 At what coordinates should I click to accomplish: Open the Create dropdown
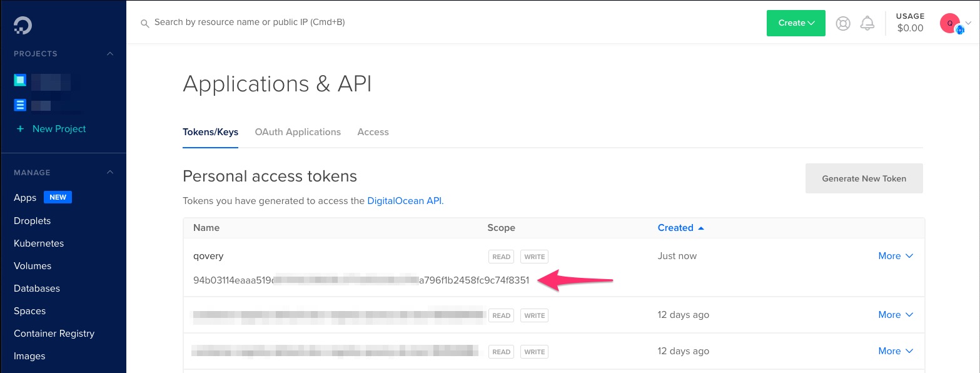(796, 23)
